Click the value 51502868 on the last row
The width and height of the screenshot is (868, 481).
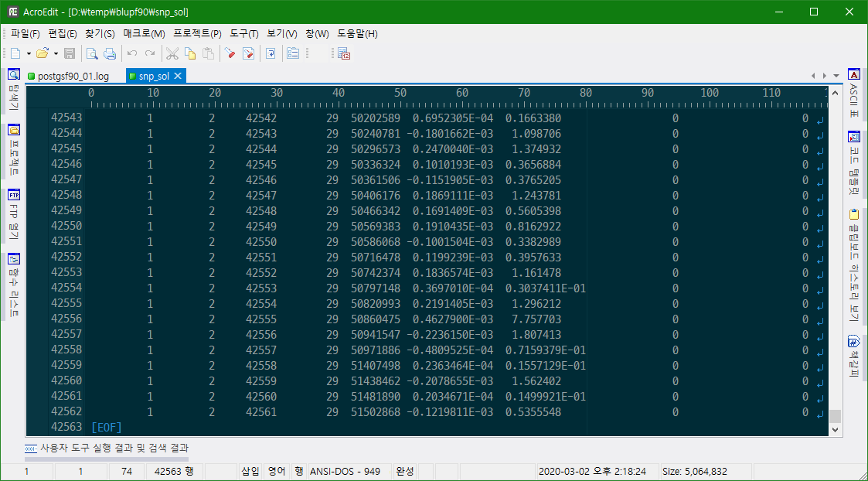click(376, 412)
